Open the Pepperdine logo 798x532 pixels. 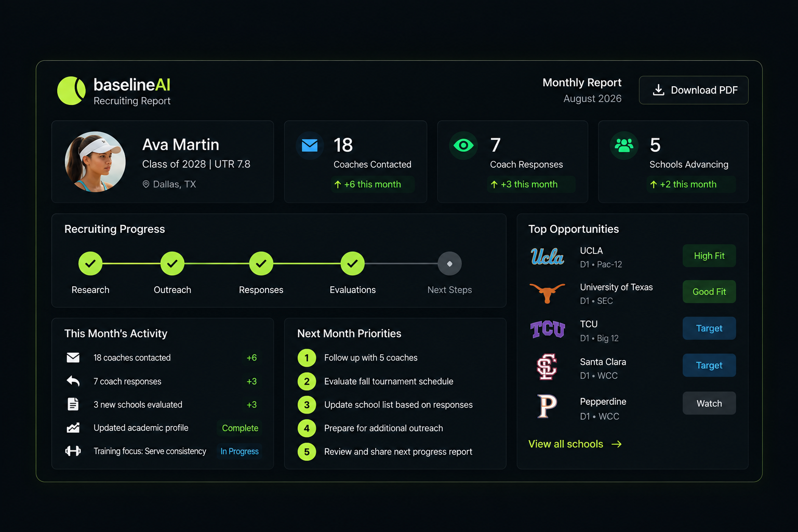click(x=547, y=406)
